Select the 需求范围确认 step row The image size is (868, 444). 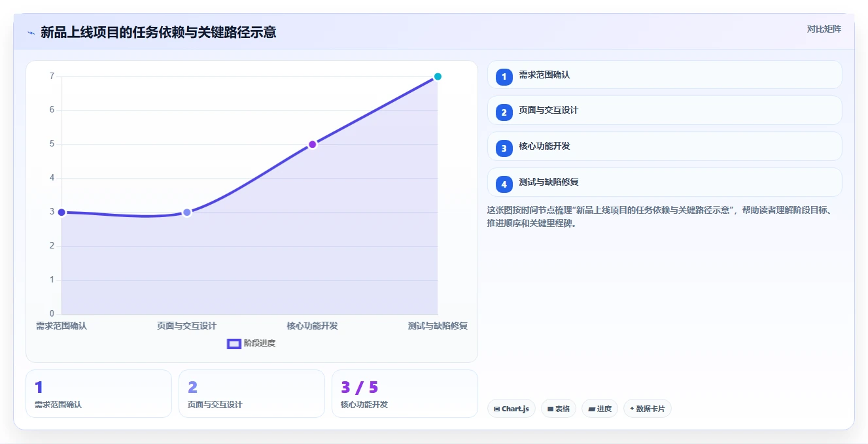point(665,75)
